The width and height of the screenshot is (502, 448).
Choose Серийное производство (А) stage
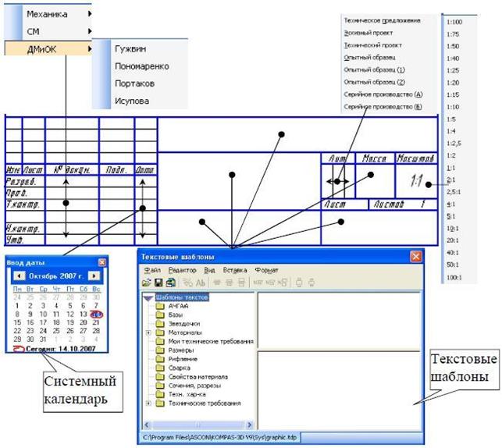click(x=383, y=94)
